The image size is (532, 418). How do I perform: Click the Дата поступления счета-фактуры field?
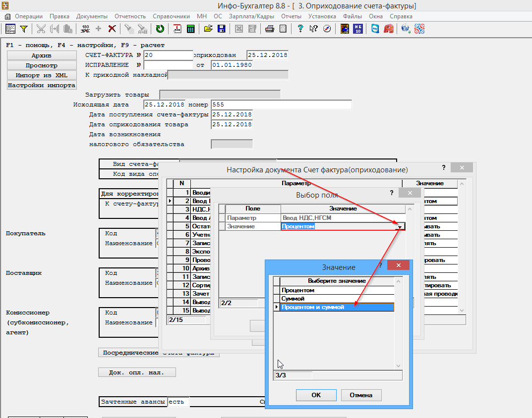(232, 114)
